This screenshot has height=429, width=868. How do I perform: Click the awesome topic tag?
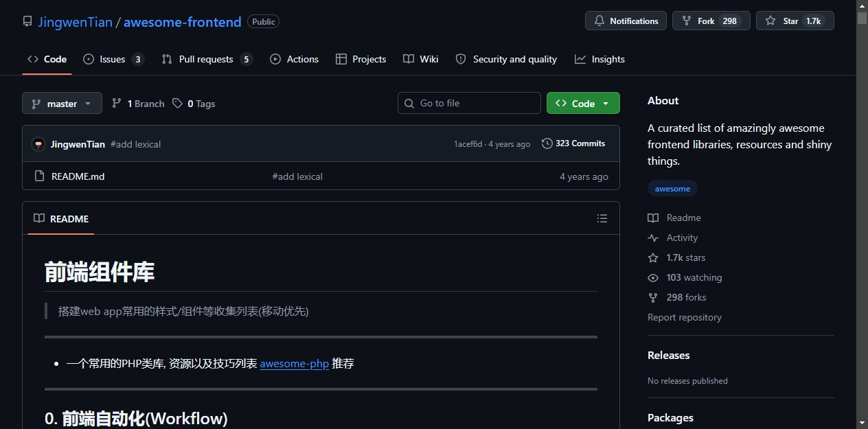[672, 188]
